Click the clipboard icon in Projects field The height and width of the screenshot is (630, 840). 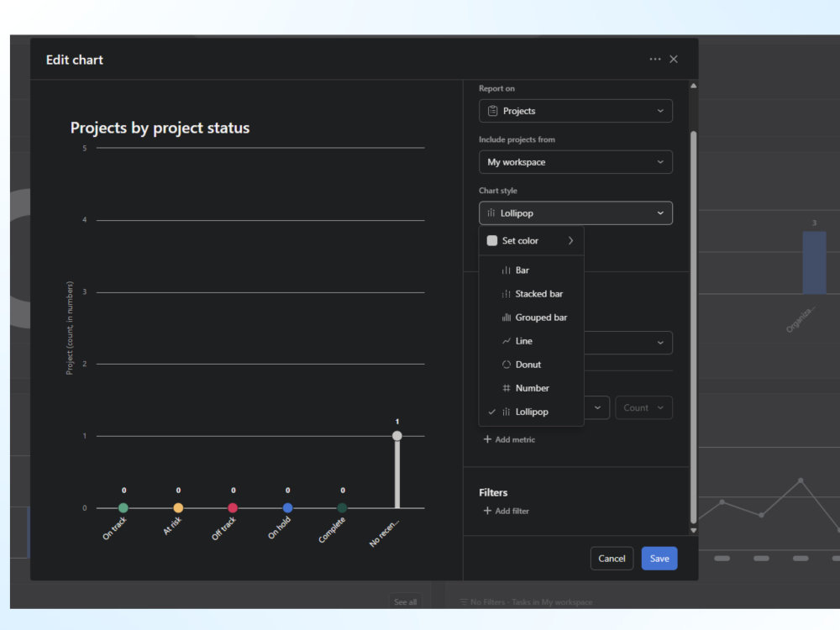click(492, 111)
